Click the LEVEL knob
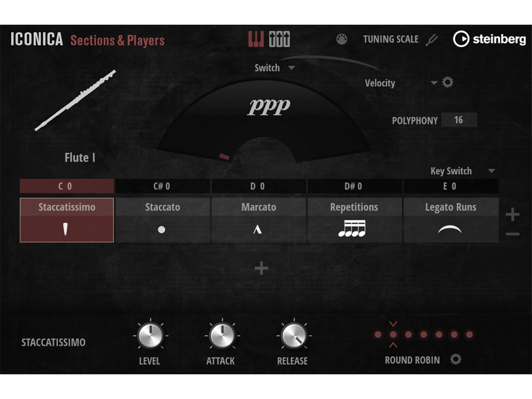The height and width of the screenshot is (399, 532). pyautogui.click(x=150, y=335)
